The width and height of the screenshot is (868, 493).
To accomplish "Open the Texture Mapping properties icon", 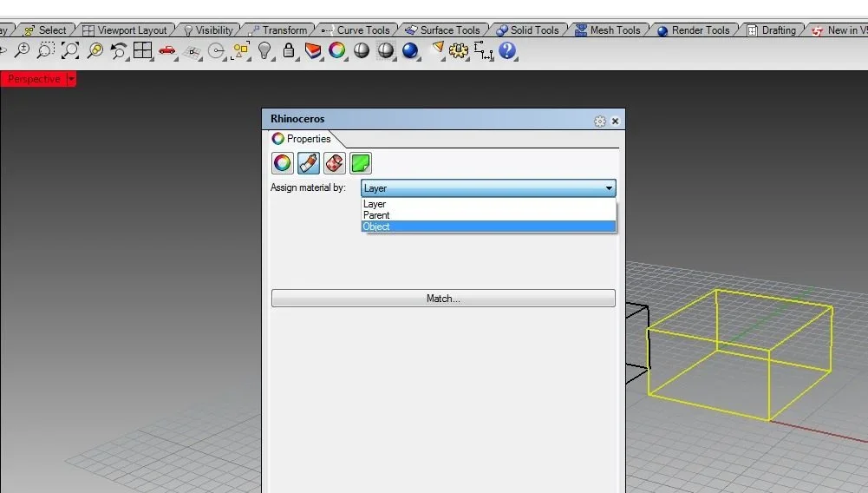I will pos(335,162).
